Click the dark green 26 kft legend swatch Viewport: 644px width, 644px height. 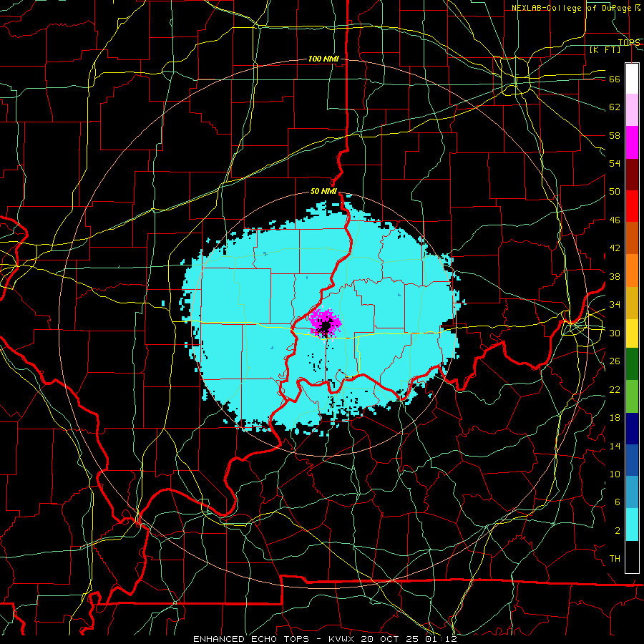[632, 364]
